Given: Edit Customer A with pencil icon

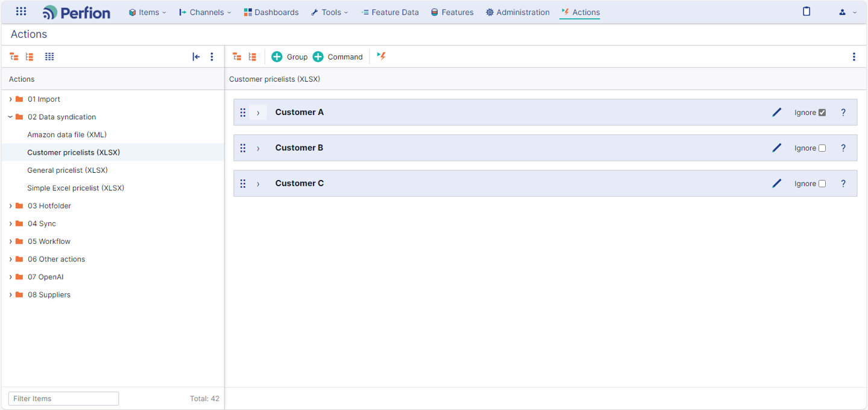Looking at the screenshot, I should pyautogui.click(x=776, y=112).
